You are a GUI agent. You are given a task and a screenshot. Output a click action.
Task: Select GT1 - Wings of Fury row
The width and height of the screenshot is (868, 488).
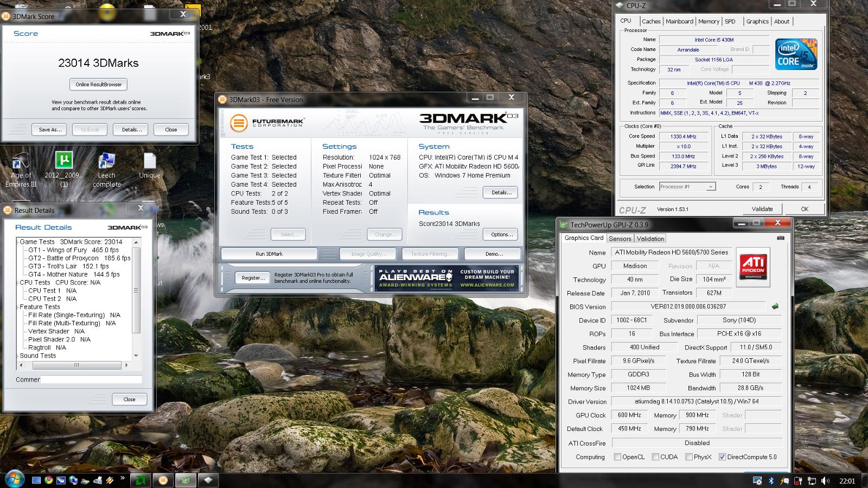coord(73,250)
